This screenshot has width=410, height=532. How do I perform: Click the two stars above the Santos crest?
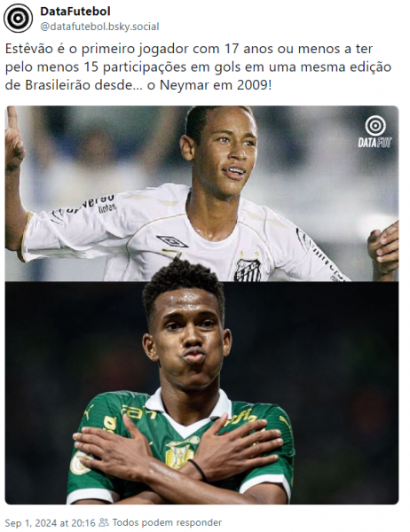tap(249, 253)
